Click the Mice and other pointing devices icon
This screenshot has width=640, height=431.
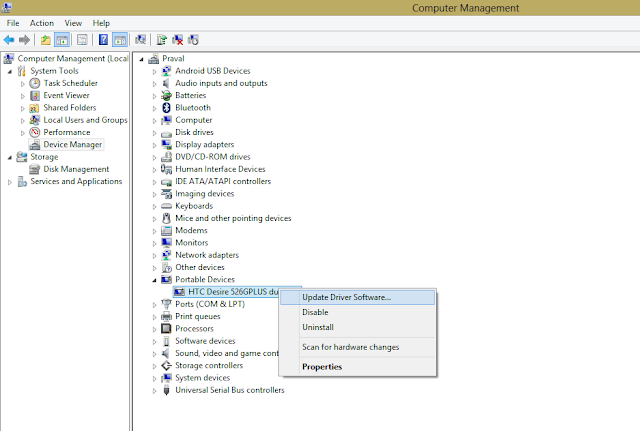(x=166, y=218)
